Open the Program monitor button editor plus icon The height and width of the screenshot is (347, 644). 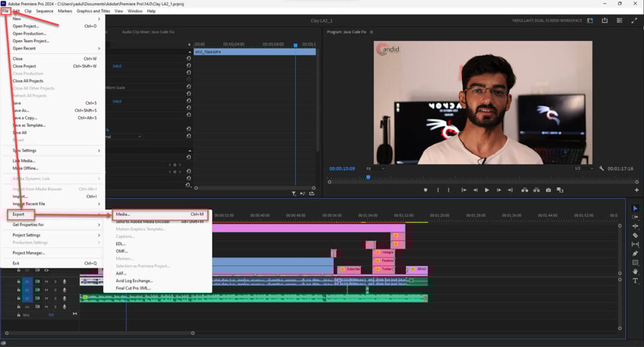click(636, 190)
